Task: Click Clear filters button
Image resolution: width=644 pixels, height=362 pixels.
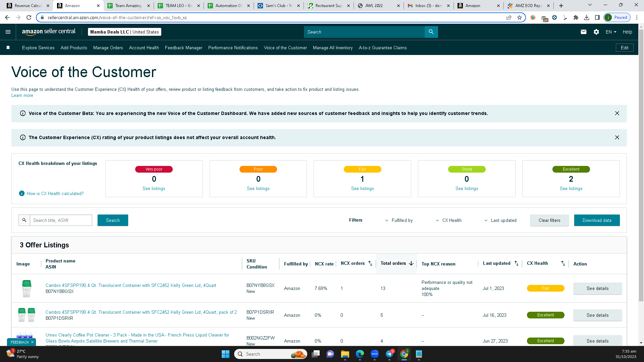Action: click(549, 220)
